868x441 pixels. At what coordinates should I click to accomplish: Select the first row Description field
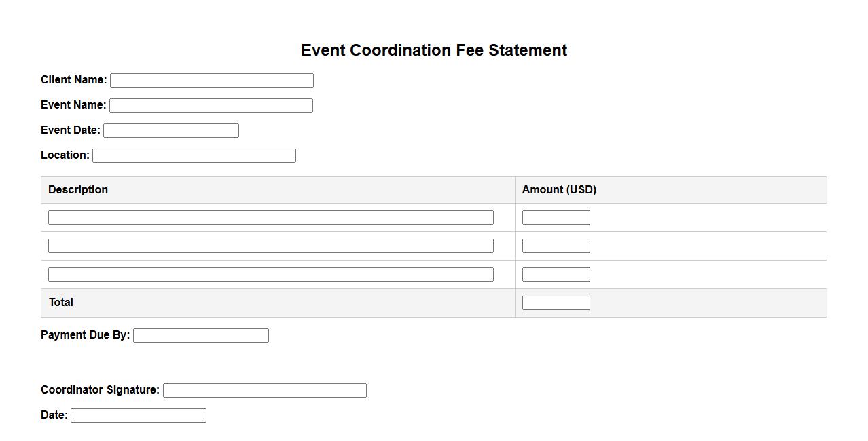pos(270,218)
